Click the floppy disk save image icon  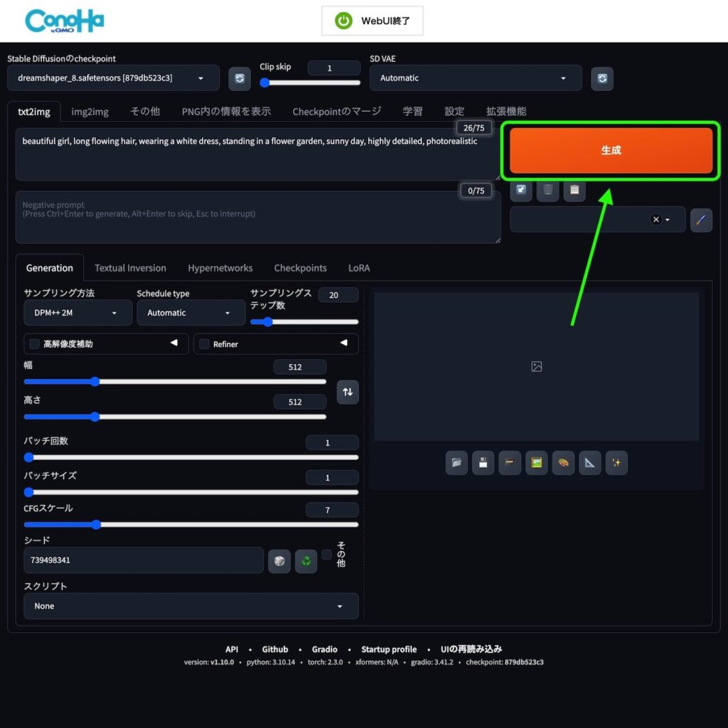click(x=483, y=463)
